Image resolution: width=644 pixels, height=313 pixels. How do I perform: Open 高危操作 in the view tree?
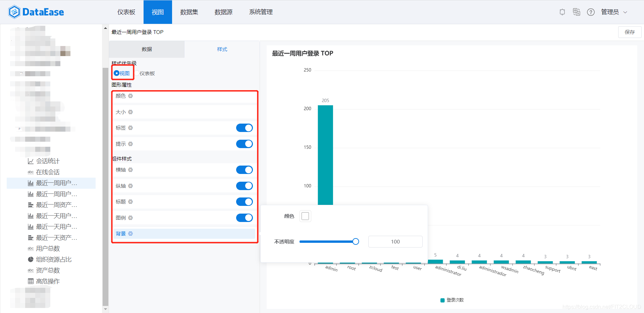pyautogui.click(x=48, y=281)
